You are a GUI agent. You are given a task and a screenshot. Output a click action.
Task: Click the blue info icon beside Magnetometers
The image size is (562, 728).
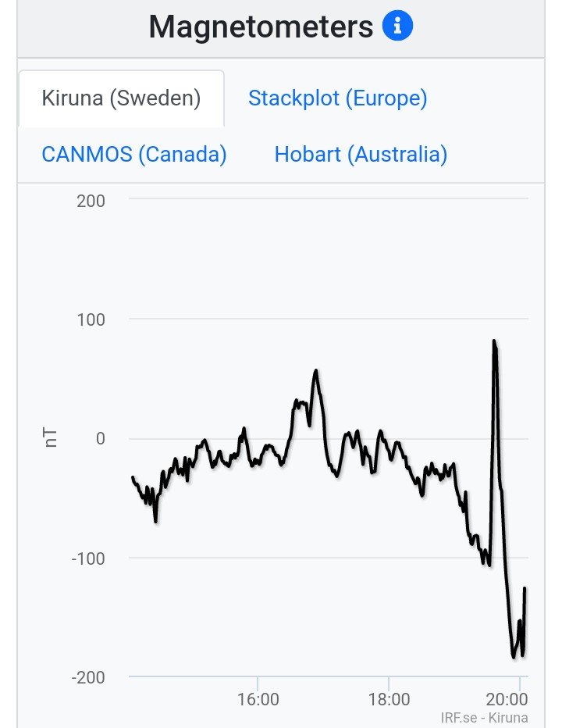(397, 27)
